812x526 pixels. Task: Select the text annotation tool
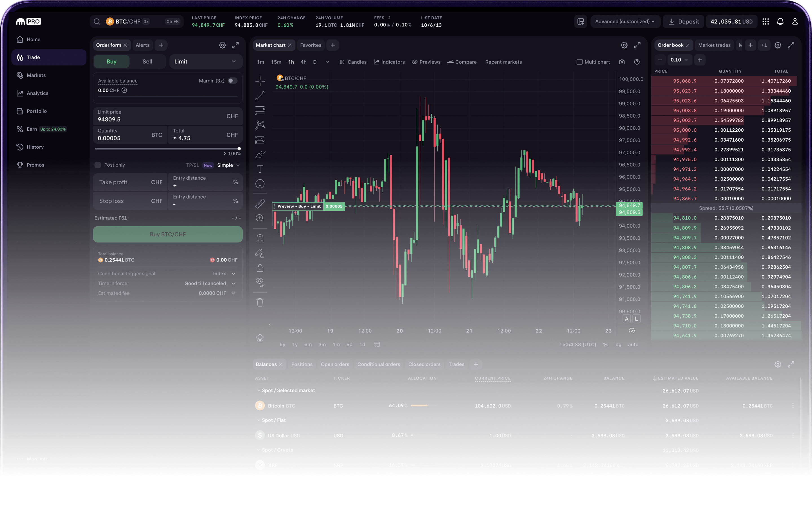point(260,169)
